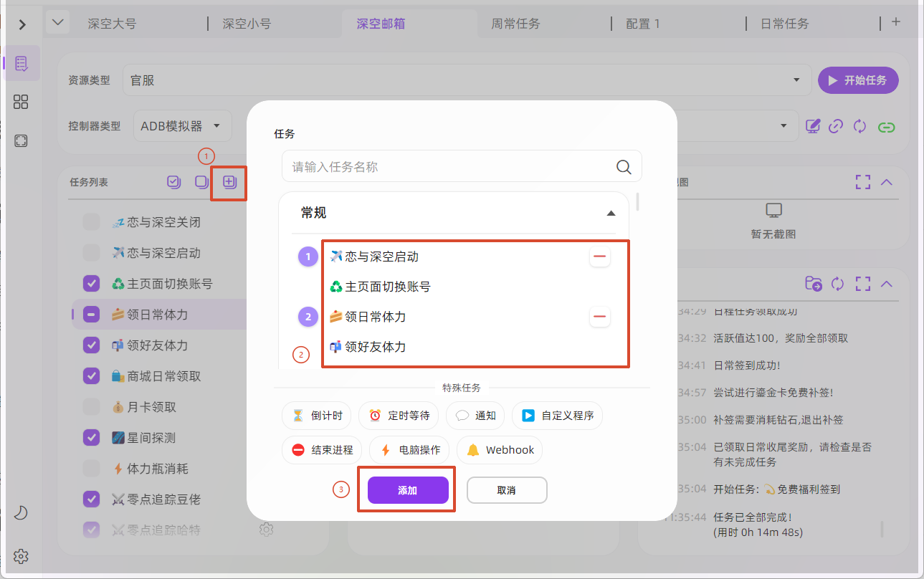
Task: Maximize the screenshot panel
Action: click(863, 182)
